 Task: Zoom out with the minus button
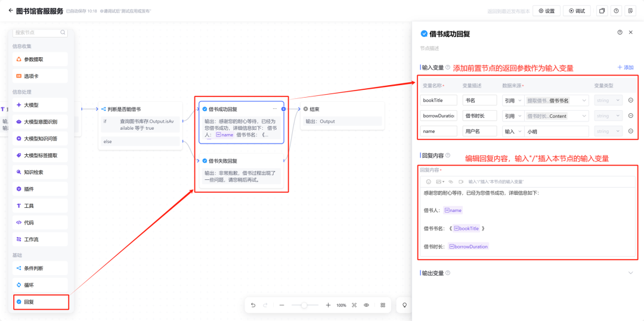click(281, 306)
